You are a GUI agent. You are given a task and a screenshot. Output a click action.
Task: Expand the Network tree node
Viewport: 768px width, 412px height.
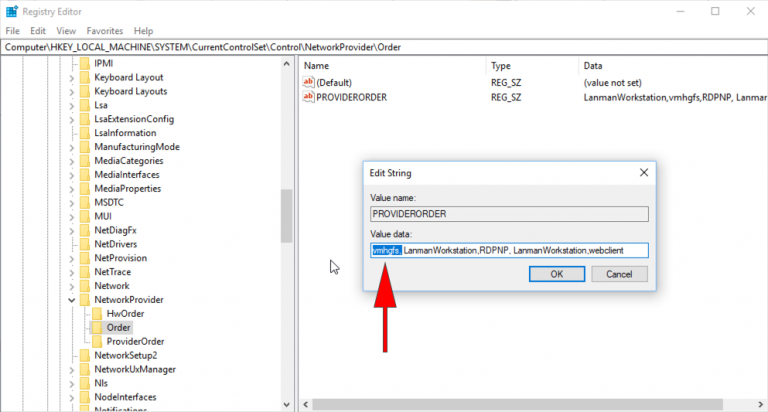72,286
